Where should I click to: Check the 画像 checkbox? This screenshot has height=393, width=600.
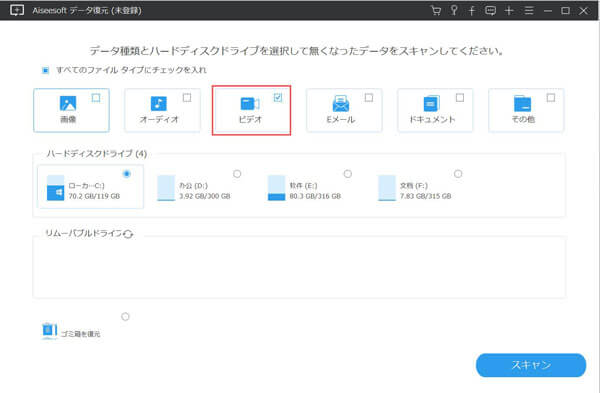[x=96, y=98]
